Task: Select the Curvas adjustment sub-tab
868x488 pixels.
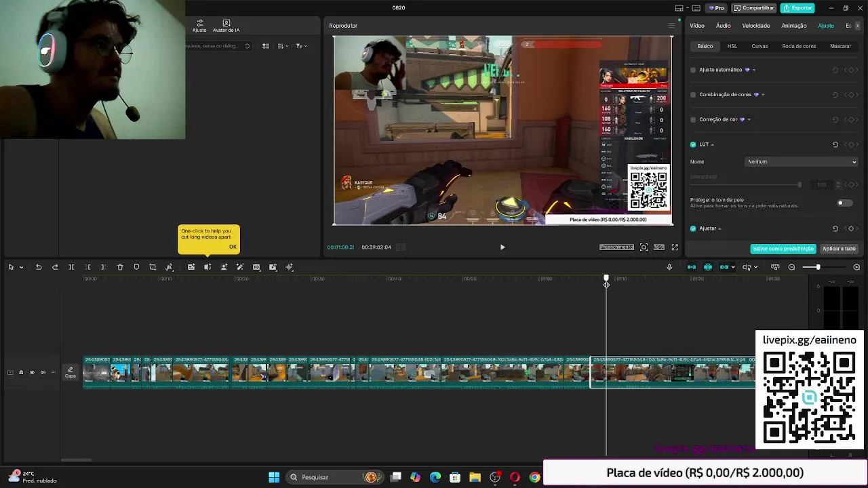Action: pos(759,46)
